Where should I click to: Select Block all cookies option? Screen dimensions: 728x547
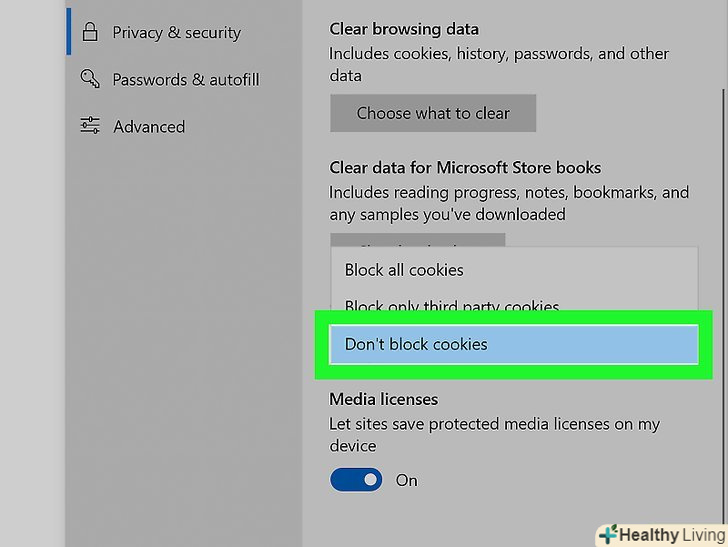coord(404,270)
